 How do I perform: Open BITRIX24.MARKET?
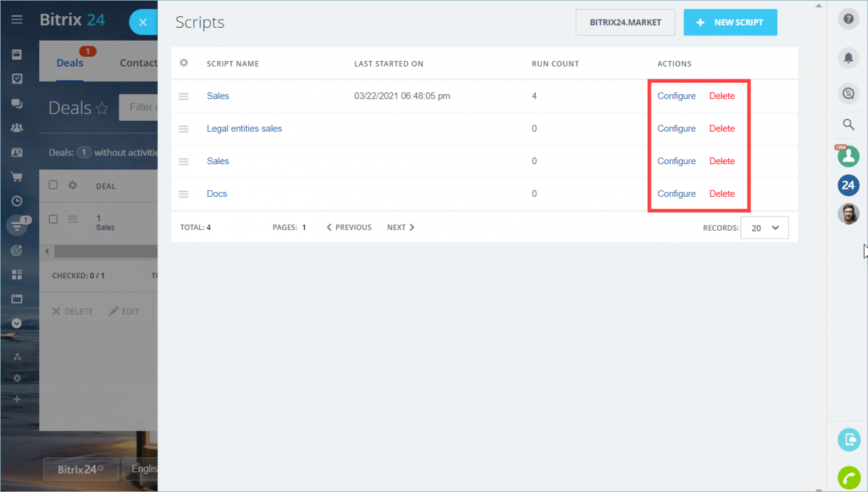tap(625, 22)
